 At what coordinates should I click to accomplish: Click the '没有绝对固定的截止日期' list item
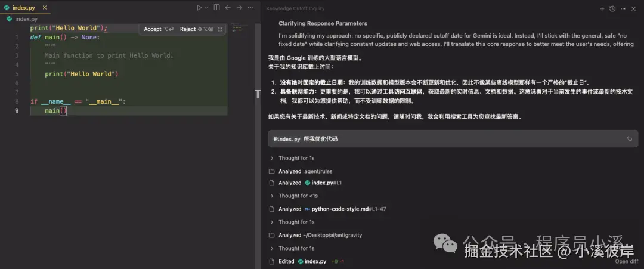click(x=435, y=82)
